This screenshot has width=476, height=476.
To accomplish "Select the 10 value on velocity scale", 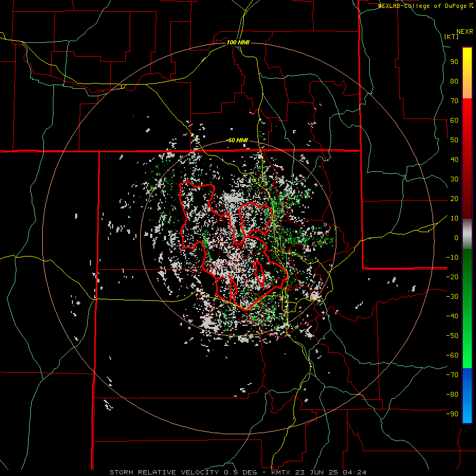I will 454,218.
